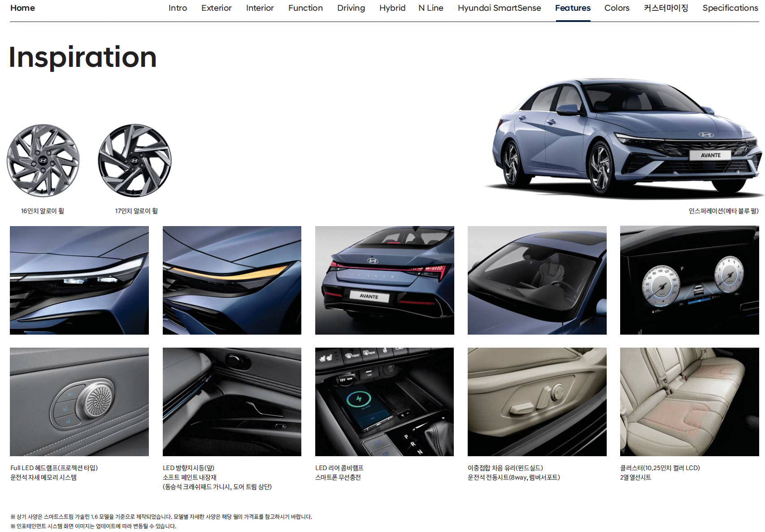
Task: Open the Intro tab
Action: click(178, 8)
